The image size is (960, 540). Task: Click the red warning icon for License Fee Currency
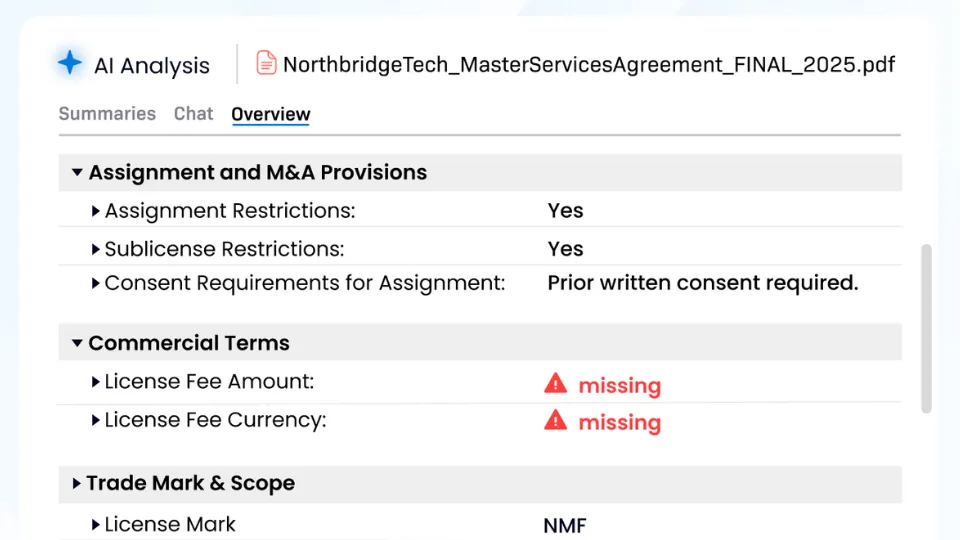(555, 420)
